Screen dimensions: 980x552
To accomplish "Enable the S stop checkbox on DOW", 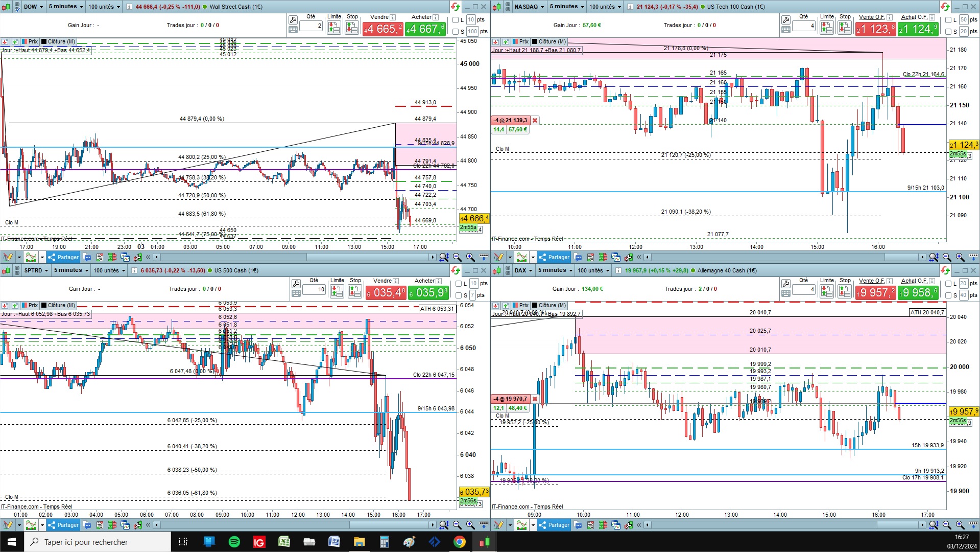I will 456,32.
